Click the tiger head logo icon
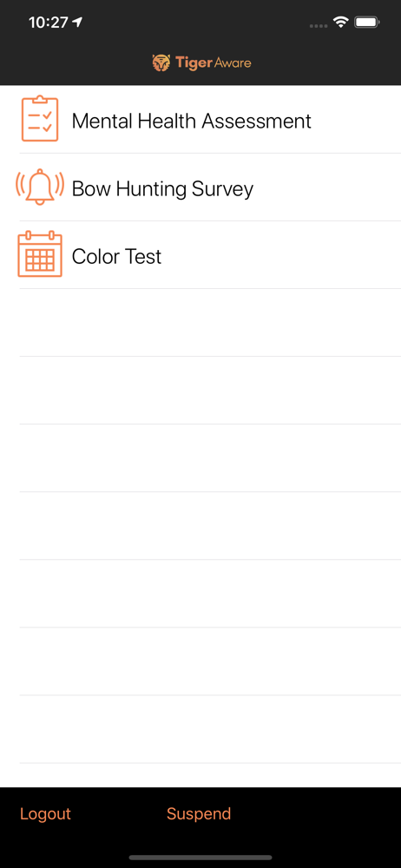 coord(161,62)
